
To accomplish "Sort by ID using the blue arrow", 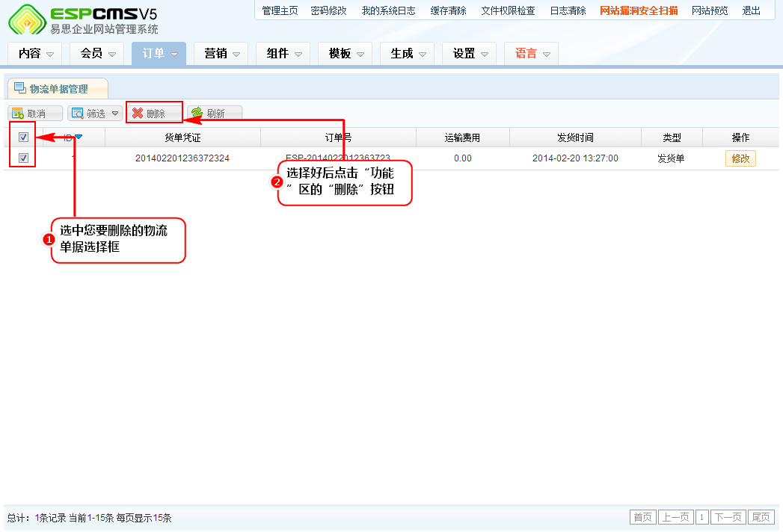I will [79, 137].
